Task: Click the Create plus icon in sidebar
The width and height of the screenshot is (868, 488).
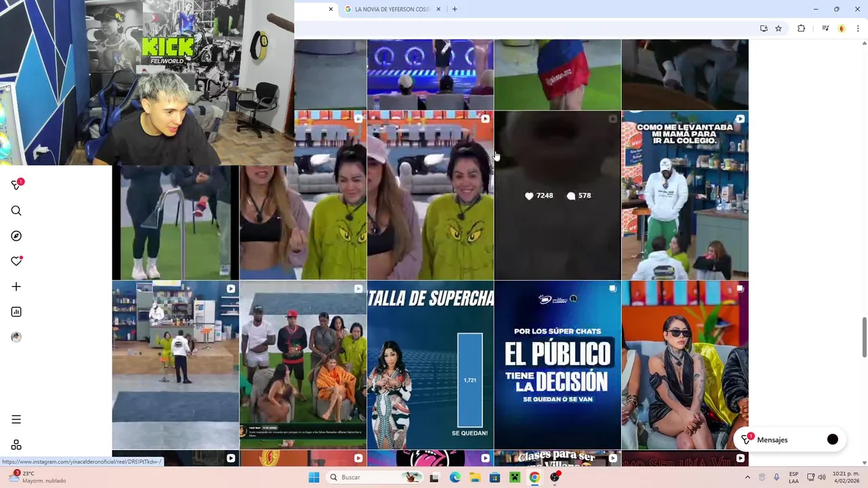Action: coord(16,287)
